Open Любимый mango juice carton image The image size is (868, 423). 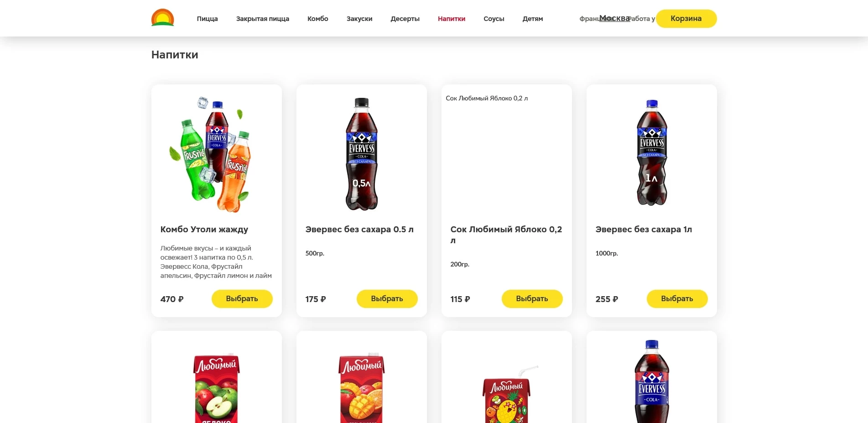click(362, 388)
